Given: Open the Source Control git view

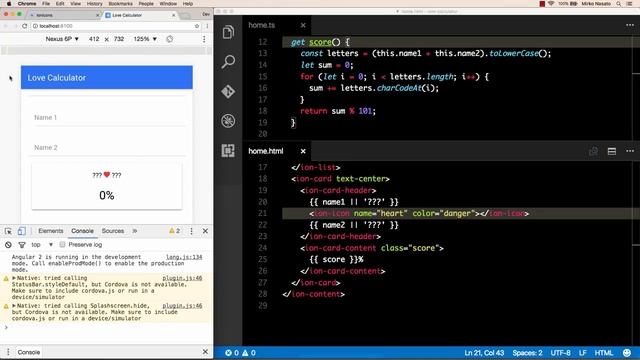Looking at the screenshot, I should point(228,91).
